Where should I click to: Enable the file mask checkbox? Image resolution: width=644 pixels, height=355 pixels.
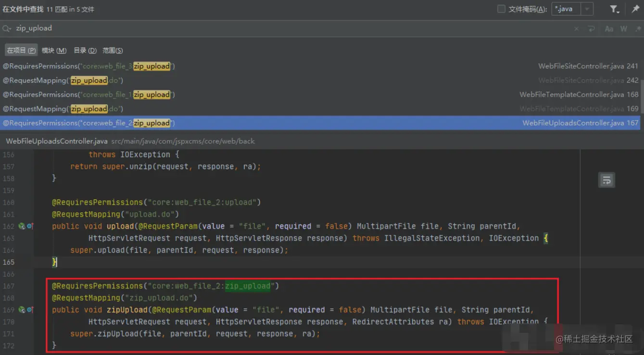[x=501, y=9]
